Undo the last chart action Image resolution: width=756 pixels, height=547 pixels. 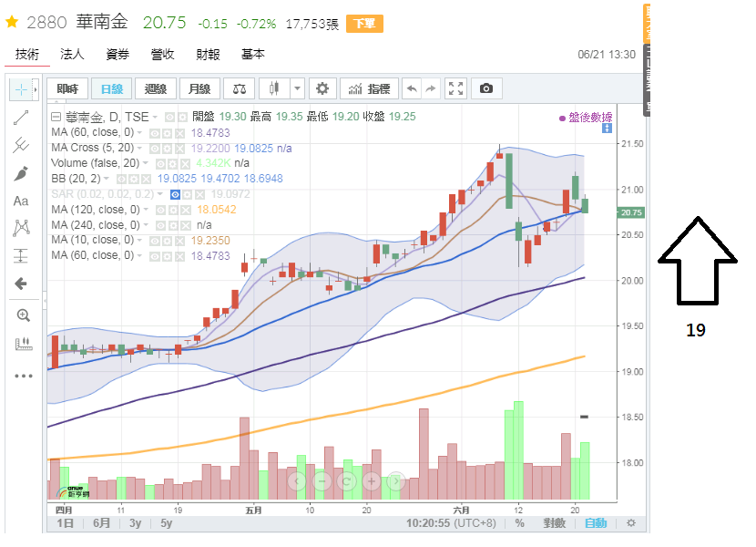click(x=412, y=88)
